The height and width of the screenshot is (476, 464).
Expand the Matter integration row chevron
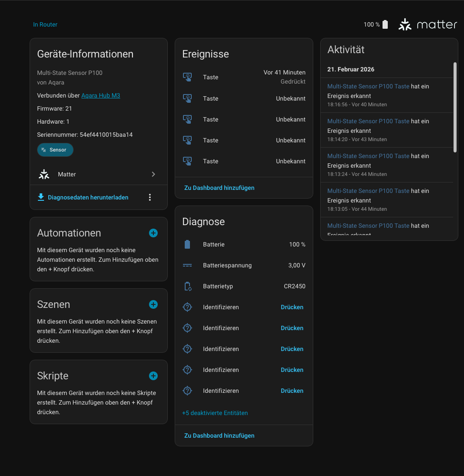[x=153, y=174]
